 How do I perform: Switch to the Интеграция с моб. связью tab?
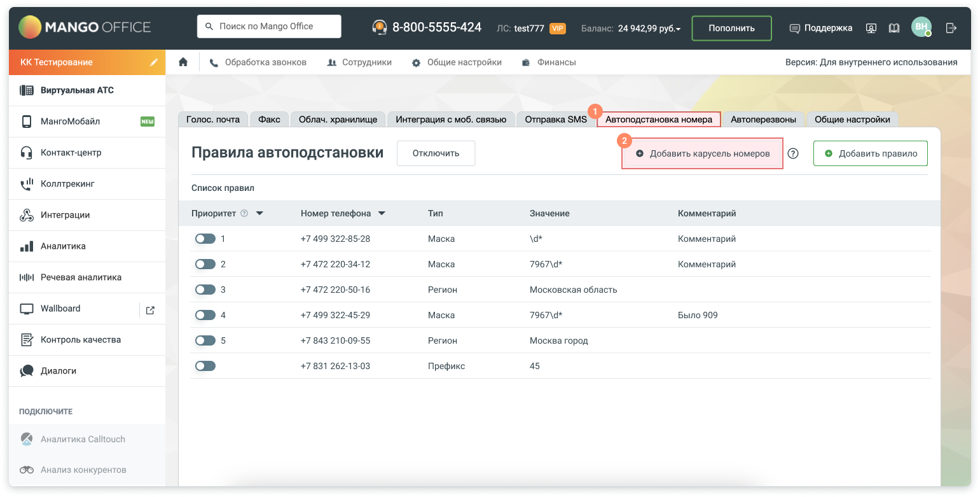451,120
